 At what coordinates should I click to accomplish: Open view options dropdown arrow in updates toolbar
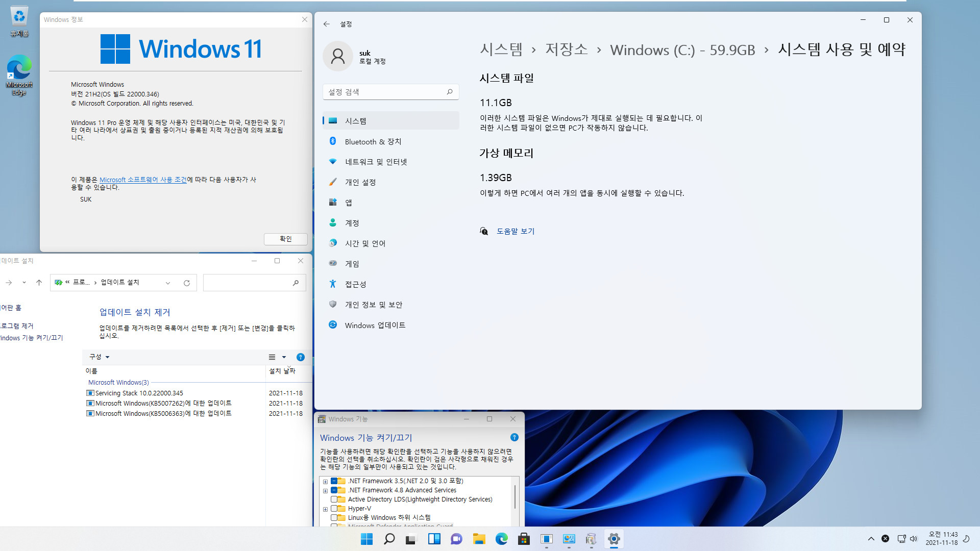tap(284, 357)
